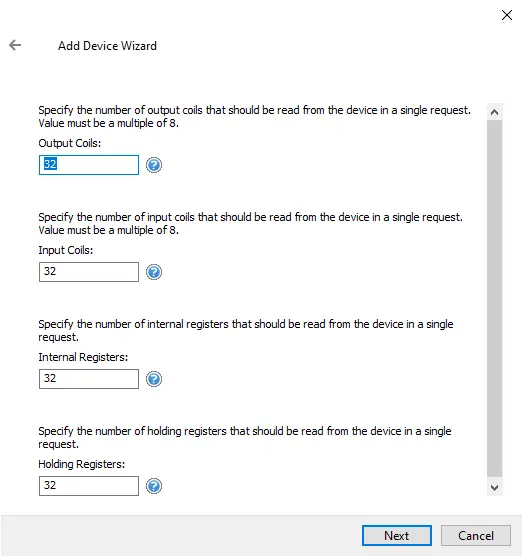This screenshot has height=556, width=523.
Task: Place cursor in Holding Registers field
Action: click(x=89, y=486)
